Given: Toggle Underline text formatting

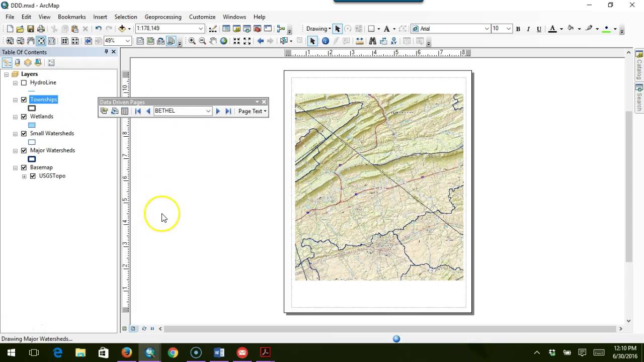Looking at the screenshot, I should (x=539, y=29).
